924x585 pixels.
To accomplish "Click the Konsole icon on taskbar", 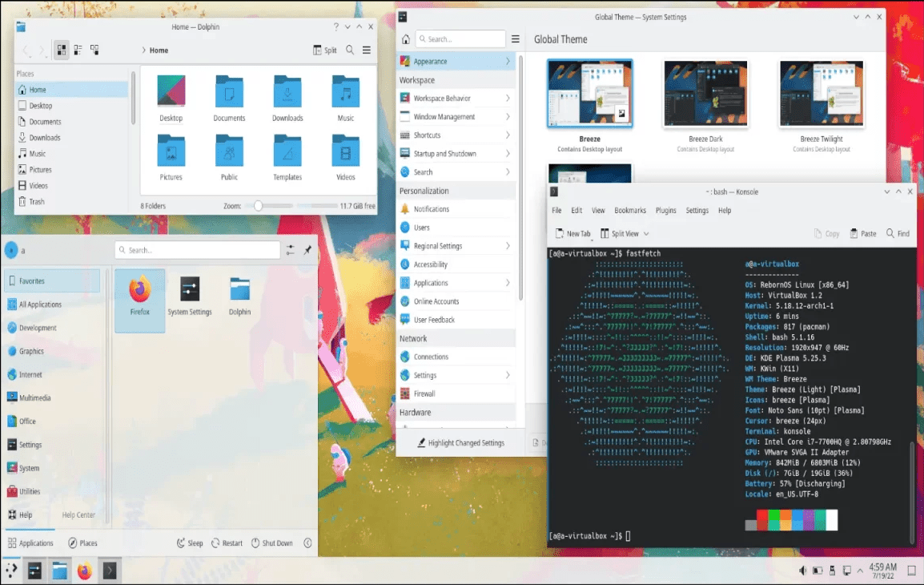I will tap(110, 571).
